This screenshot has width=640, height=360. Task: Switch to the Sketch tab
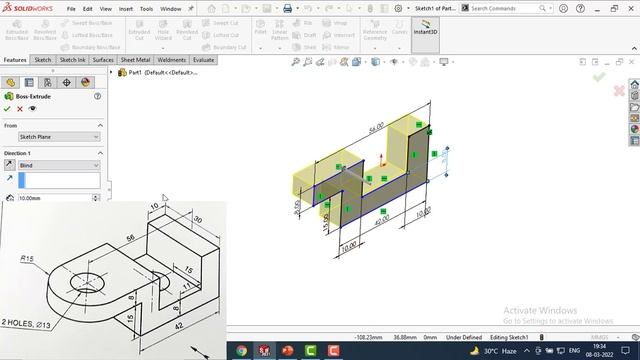pos(43,60)
